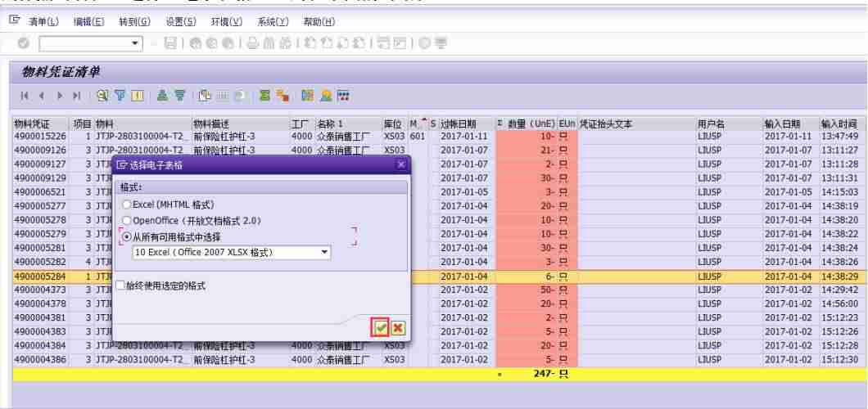
Task: Confirm the spreadsheet format with green checkmark
Action: (x=380, y=328)
